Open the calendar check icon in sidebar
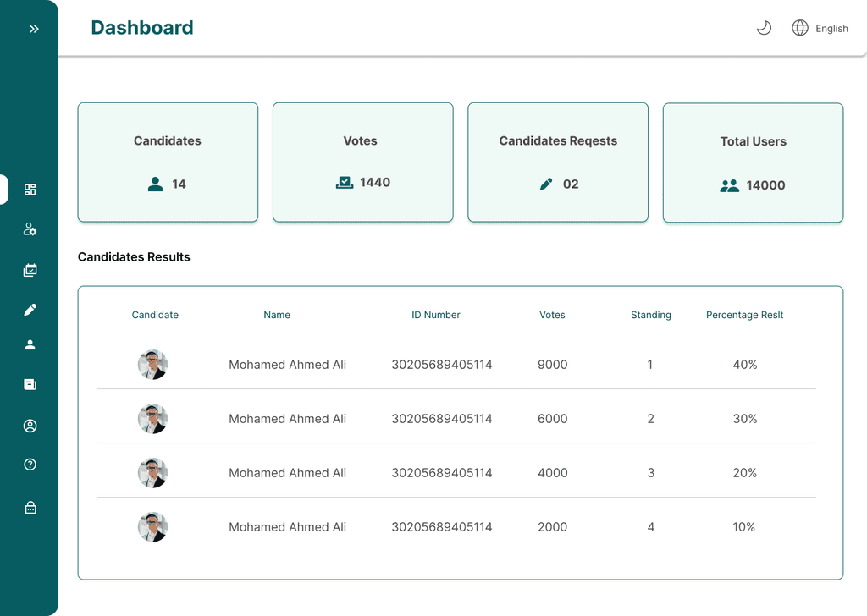This screenshot has width=867, height=616. [30, 271]
